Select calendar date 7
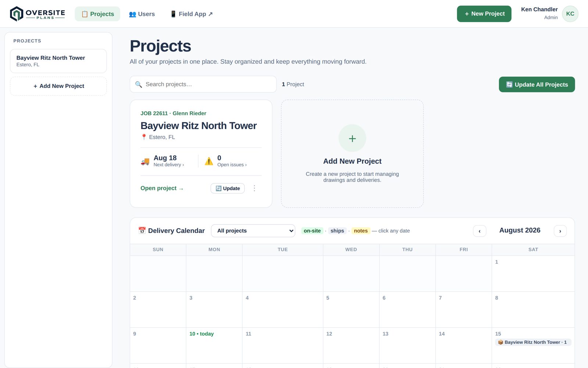The image size is (588, 368). [x=463, y=309]
